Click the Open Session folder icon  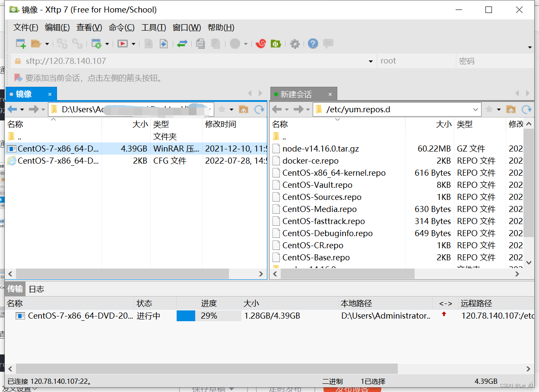click(36, 44)
